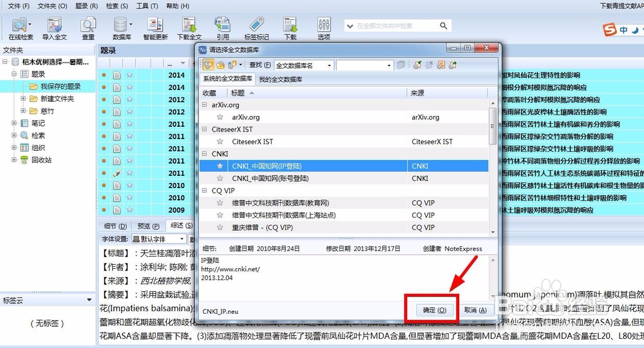Click the gear icon with grey X in dialog toolbar
Image resolution: width=644 pixels, height=348 pixels.
429,65
